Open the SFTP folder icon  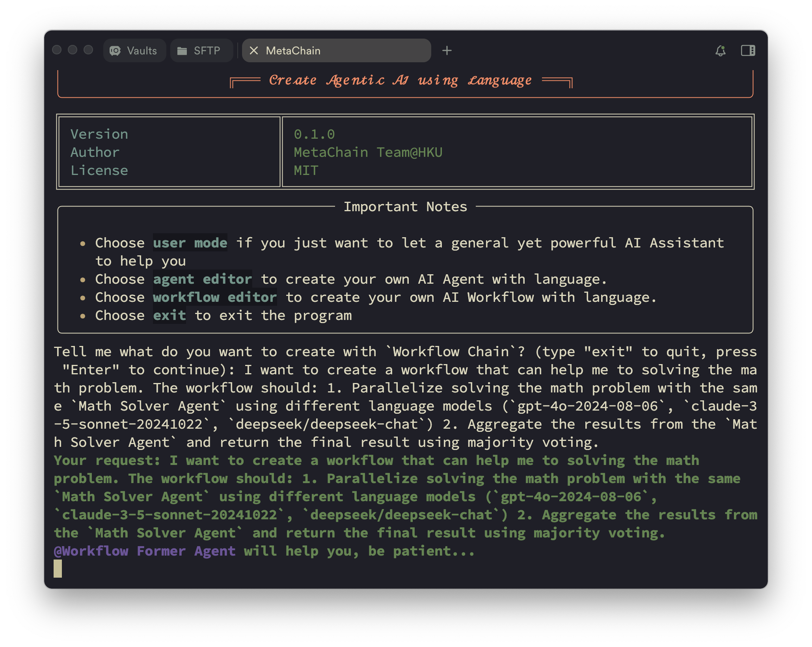(182, 50)
